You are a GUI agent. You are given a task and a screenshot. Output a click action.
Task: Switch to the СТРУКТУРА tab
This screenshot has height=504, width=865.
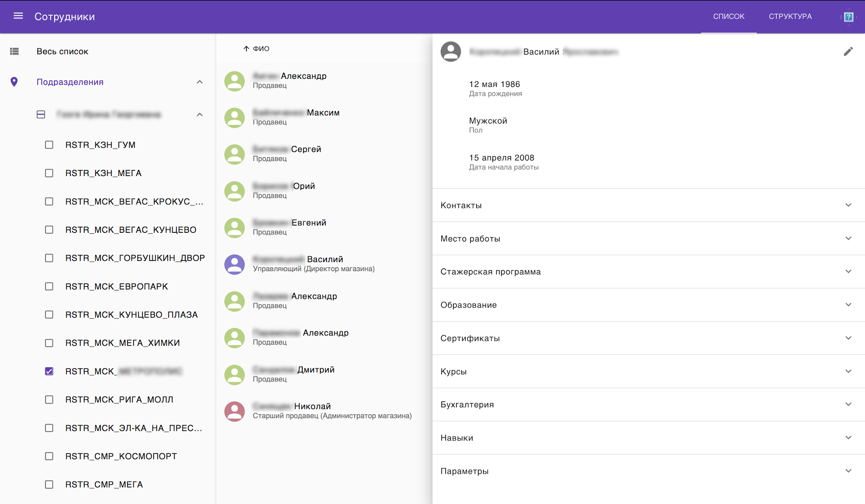click(x=790, y=17)
